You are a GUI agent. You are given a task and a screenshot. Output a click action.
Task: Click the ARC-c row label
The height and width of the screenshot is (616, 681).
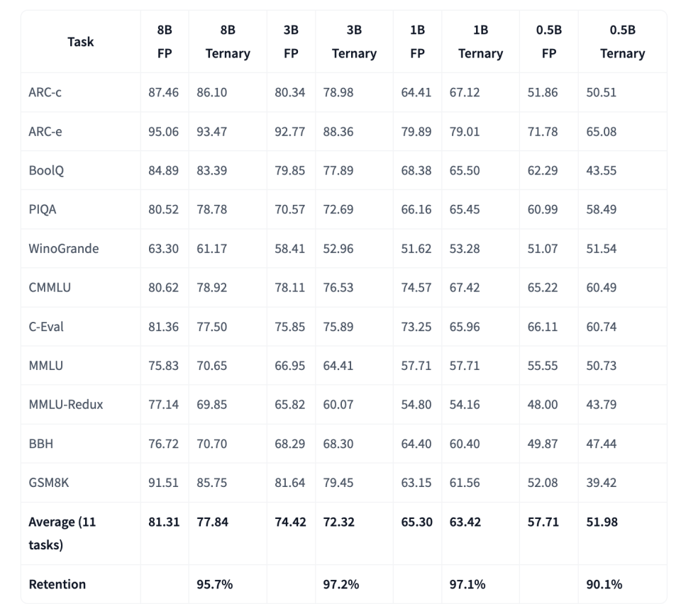[x=45, y=92]
